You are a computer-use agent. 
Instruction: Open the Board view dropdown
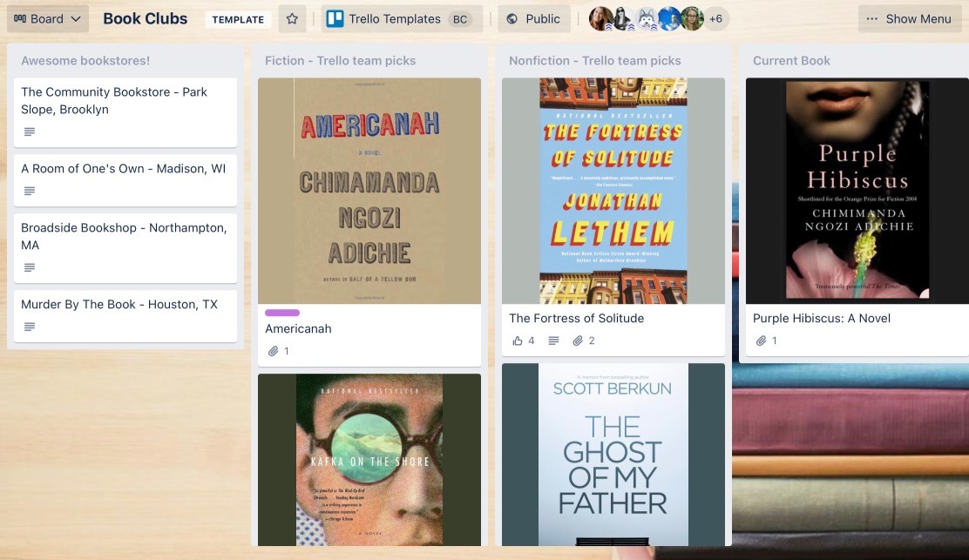tap(48, 19)
